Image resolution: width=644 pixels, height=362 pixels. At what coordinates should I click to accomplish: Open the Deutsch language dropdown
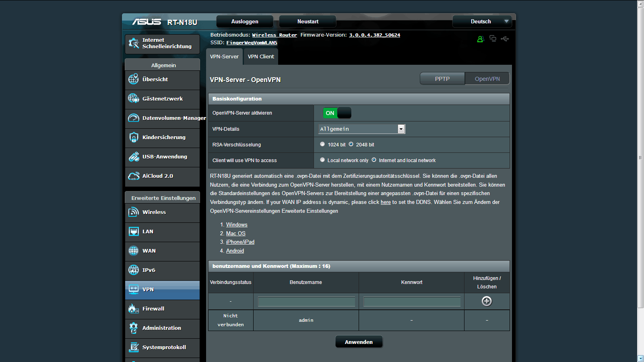coord(482,21)
